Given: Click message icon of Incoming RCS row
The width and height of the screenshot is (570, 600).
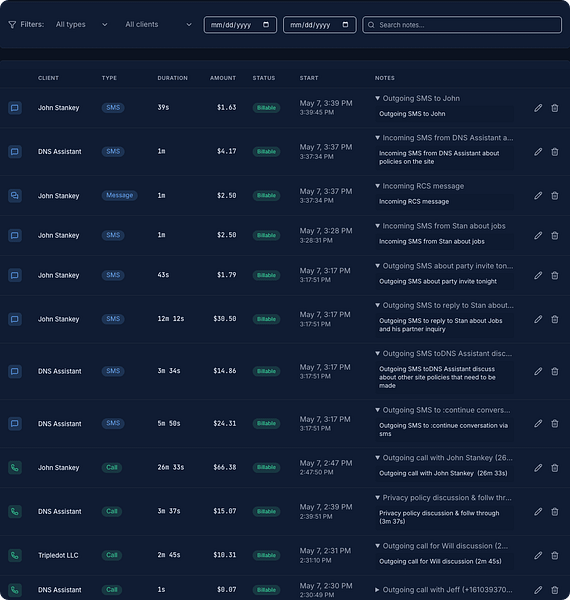Looking at the screenshot, I should coord(15,196).
